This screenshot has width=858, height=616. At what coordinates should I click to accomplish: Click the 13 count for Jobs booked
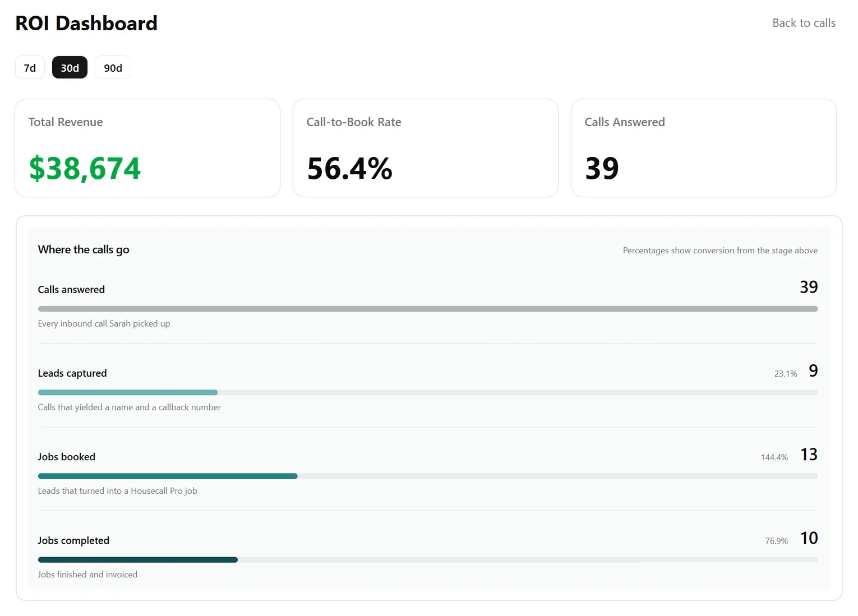tap(809, 454)
